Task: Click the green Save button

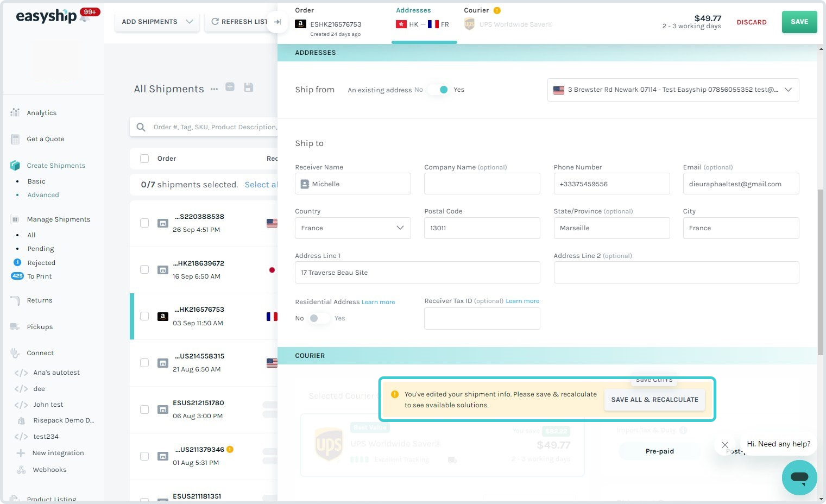Action: tap(799, 22)
